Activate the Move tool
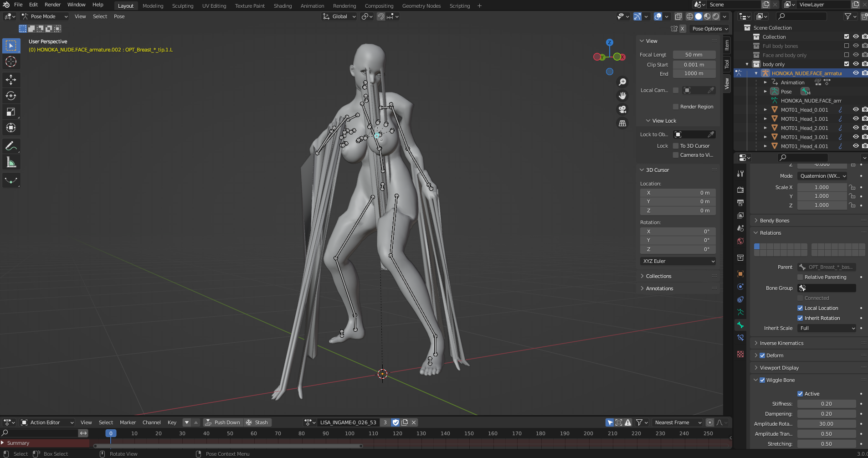The image size is (868, 458). click(11, 80)
